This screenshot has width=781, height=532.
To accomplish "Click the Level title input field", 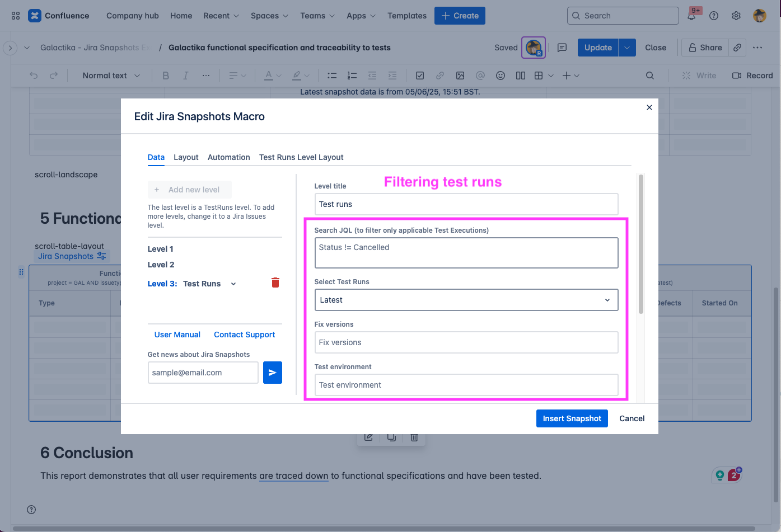I will pos(466,204).
